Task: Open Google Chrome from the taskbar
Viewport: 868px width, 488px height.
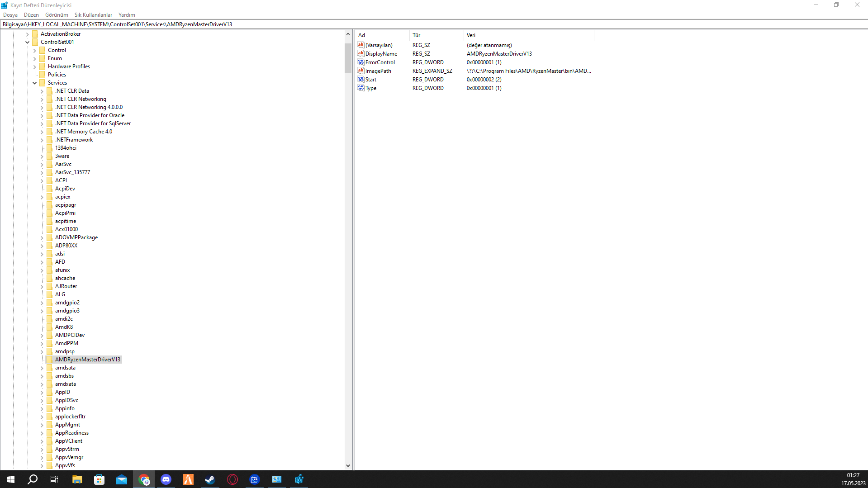Action: click(144, 479)
